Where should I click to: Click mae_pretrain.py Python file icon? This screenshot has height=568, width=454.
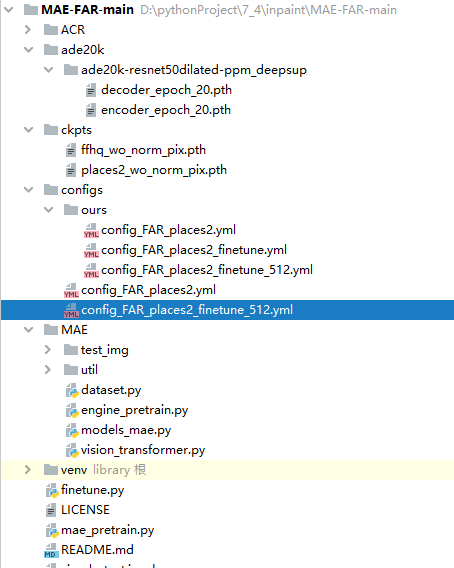(52, 530)
